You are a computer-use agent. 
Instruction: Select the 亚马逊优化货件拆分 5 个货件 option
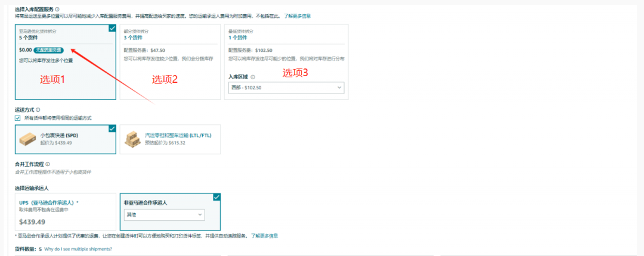coord(66,62)
